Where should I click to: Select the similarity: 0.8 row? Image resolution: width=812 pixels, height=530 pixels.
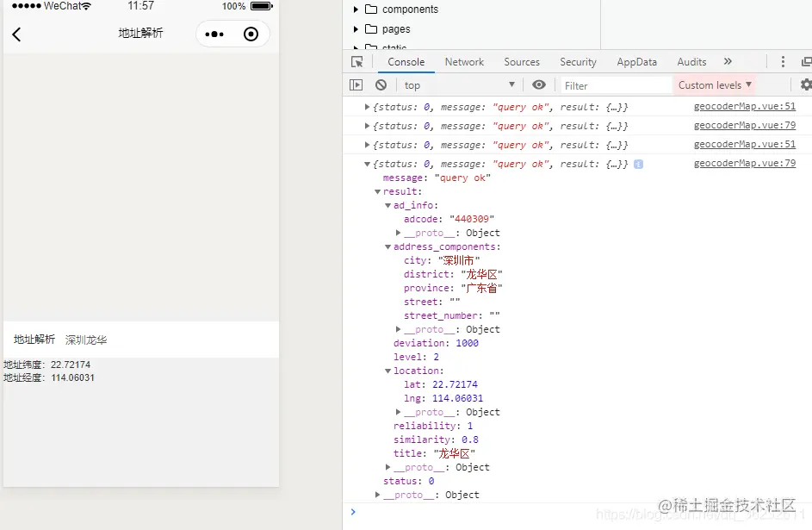click(436, 440)
